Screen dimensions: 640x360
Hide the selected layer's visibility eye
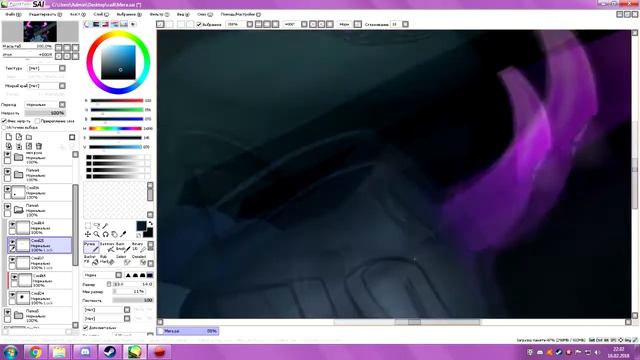(12, 242)
